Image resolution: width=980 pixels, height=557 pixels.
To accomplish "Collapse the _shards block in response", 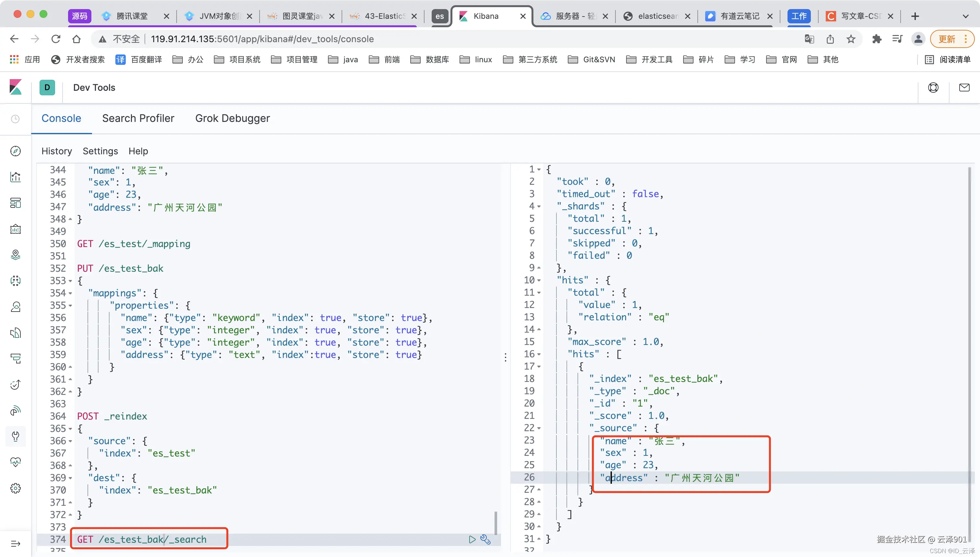I will tap(539, 207).
